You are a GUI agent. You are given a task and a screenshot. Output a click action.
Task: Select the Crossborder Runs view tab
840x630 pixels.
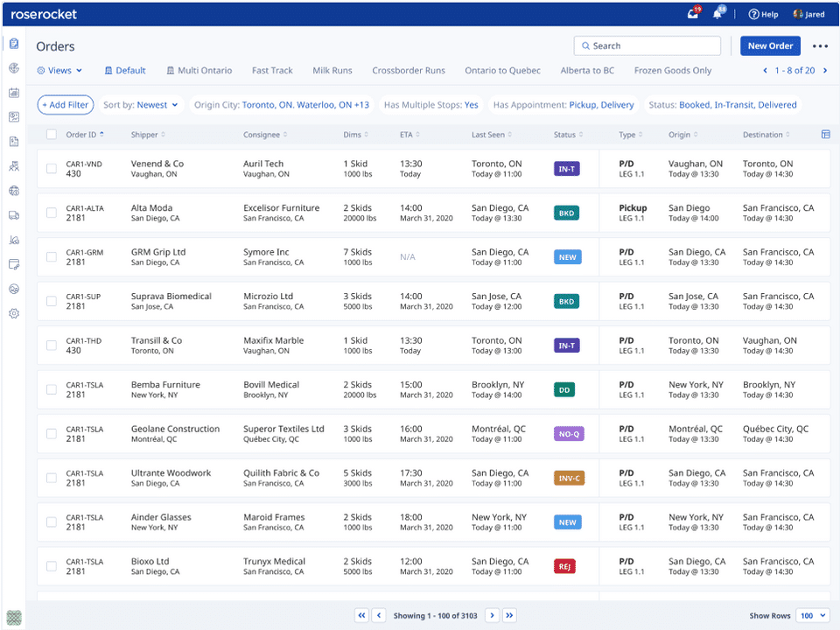(x=408, y=71)
